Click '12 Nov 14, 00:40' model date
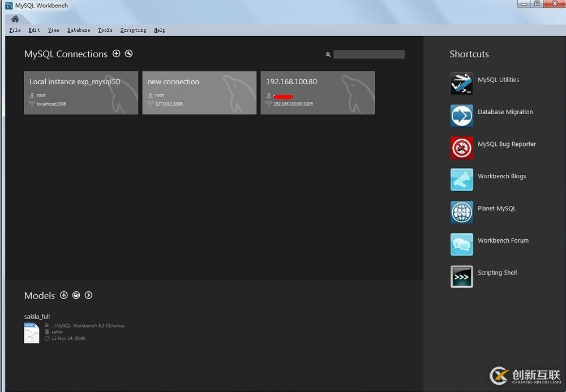 68,338
